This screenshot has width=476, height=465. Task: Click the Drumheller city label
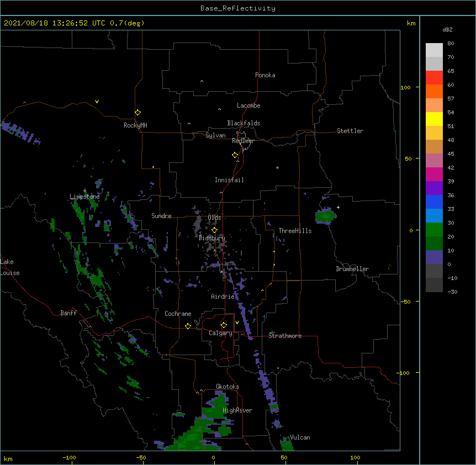[352, 269]
